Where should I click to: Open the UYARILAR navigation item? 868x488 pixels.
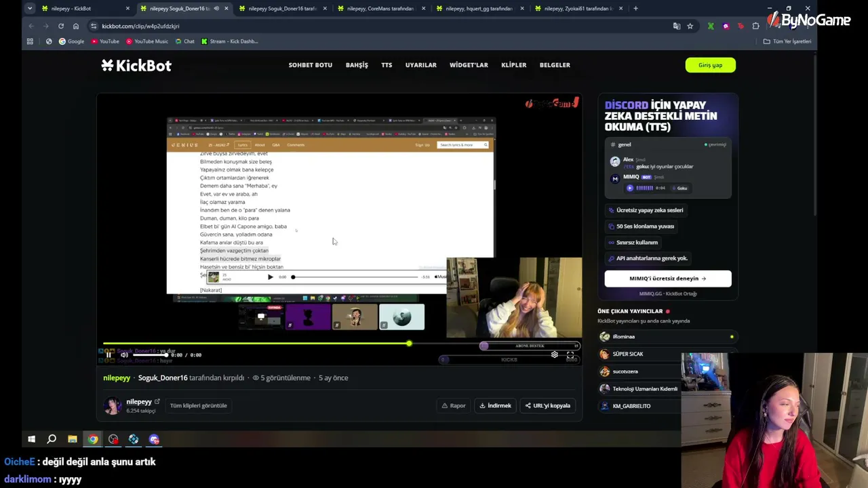[421, 65]
